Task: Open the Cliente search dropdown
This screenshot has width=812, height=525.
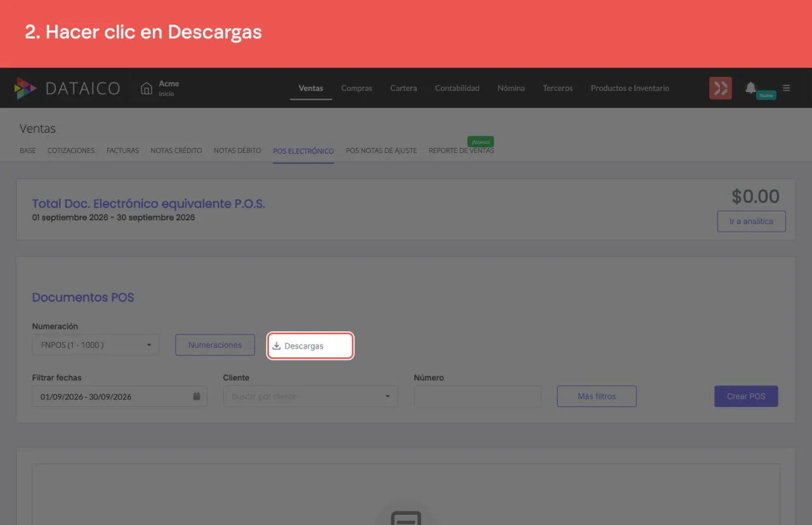Action: click(310, 396)
